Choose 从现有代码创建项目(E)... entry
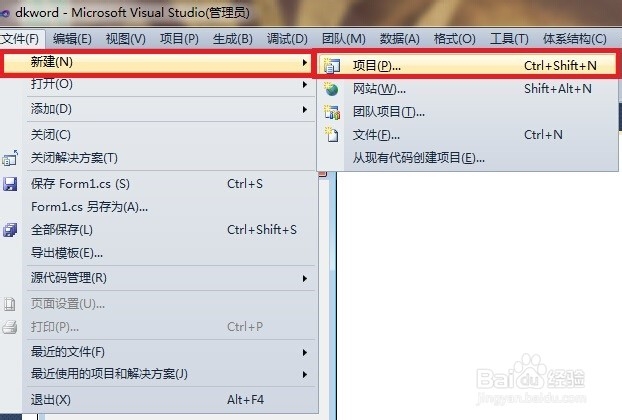 (x=467, y=158)
